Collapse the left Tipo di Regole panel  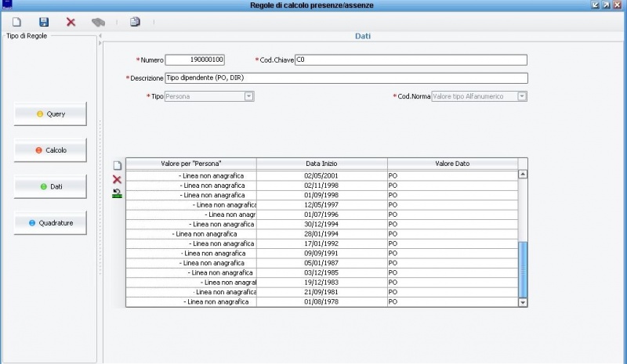100,37
